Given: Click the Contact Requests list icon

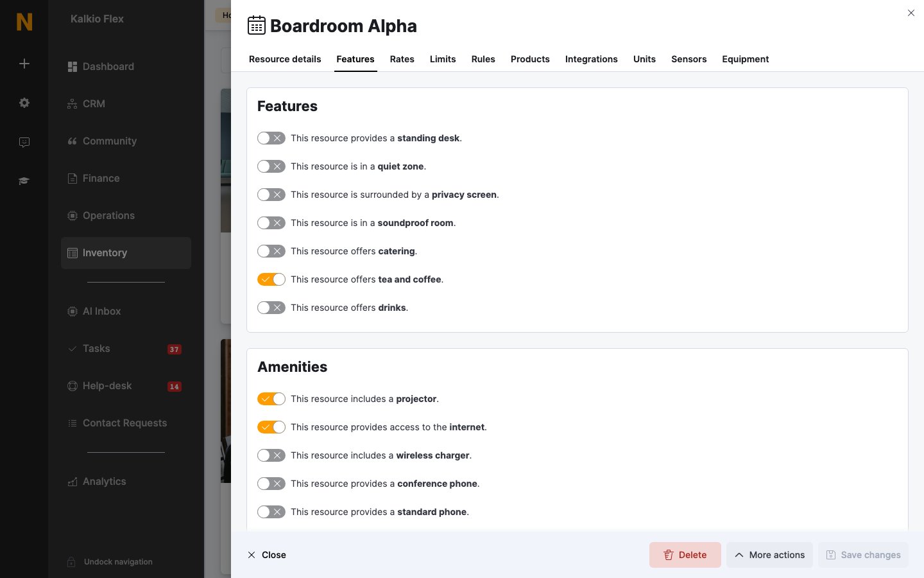Looking at the screenshot, I should click(73, 423).
